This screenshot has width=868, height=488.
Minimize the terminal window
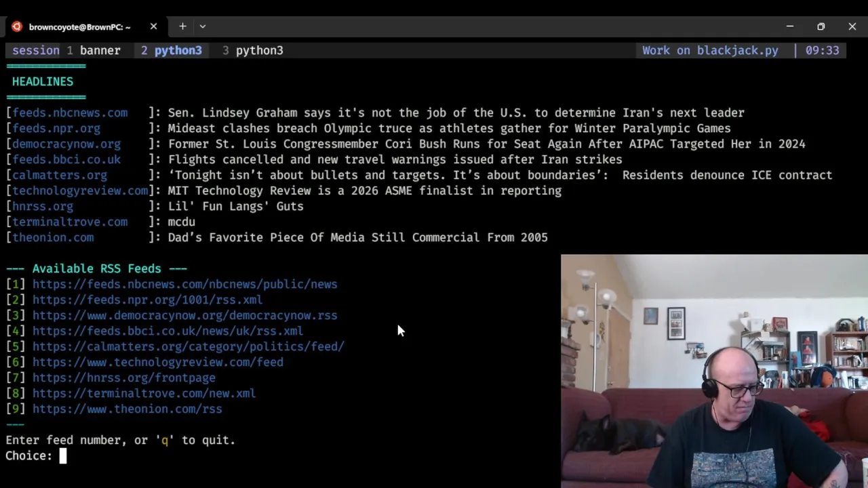(790, 26)
